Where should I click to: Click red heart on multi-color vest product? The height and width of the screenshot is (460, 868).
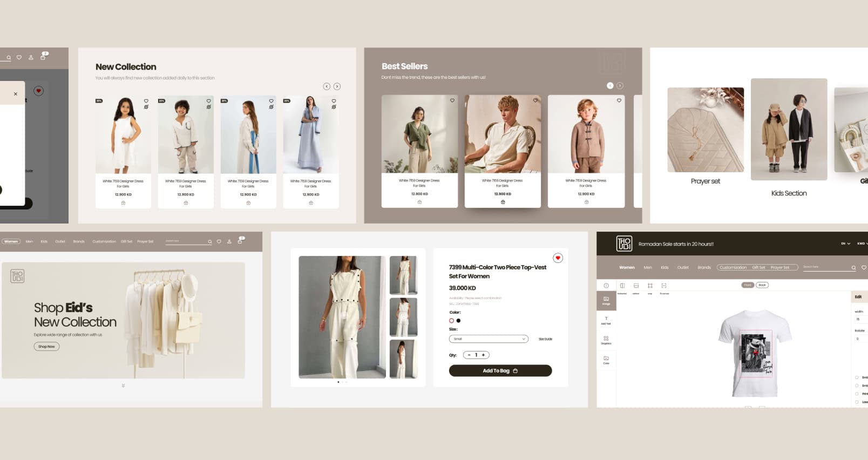(558, 258)
